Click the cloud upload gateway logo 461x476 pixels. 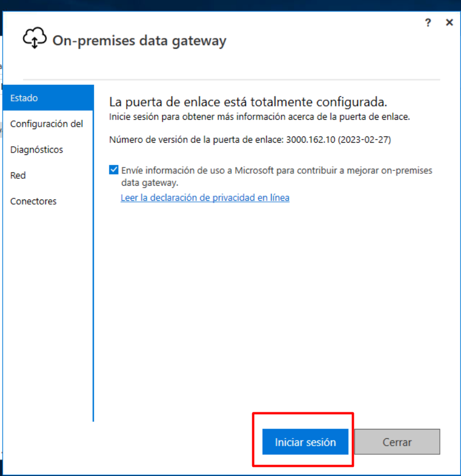point(34,38)
